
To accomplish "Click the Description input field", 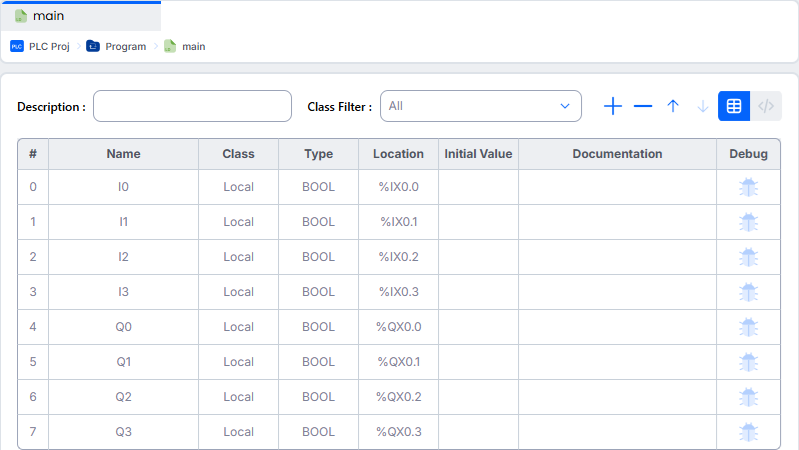I will click(192, 106).
